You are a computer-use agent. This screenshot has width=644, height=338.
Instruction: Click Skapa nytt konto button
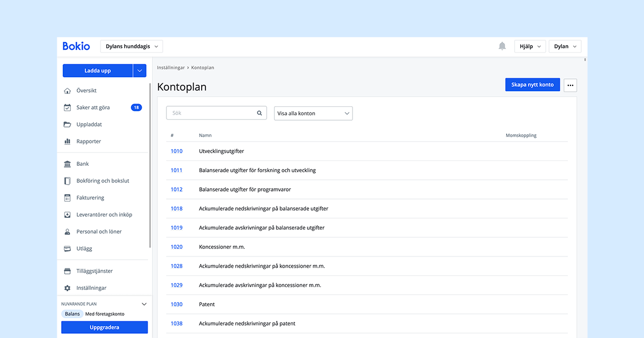(x=532, y=85)
